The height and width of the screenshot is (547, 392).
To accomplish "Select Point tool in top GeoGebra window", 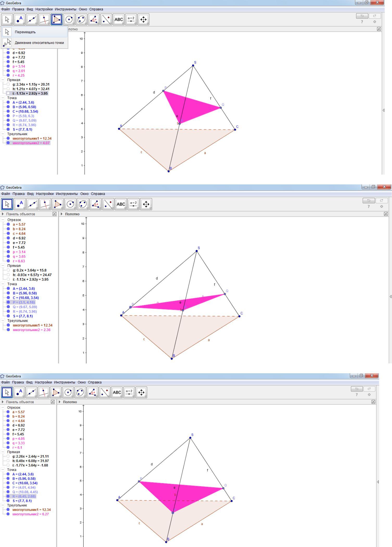I will [19, 20].
